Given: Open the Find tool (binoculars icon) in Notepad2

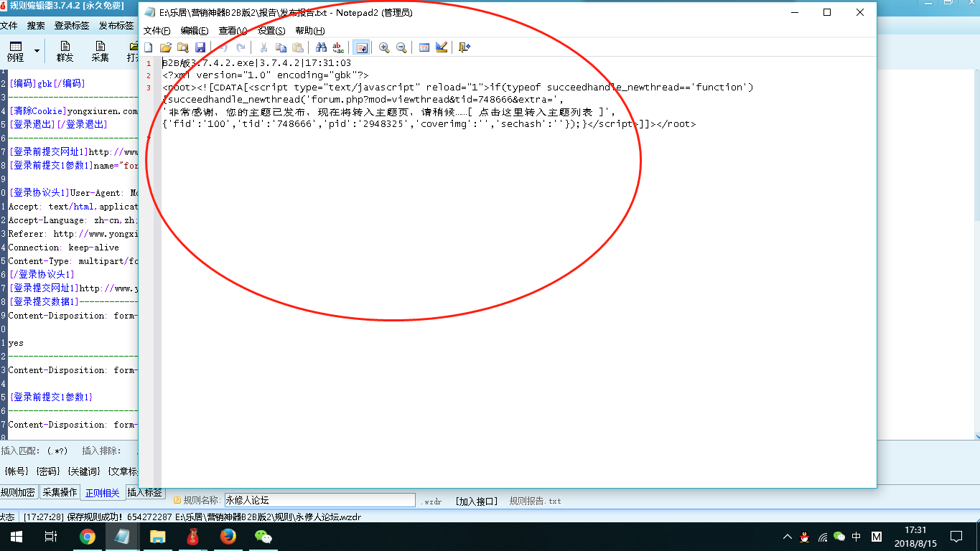Looking at the screenshot, I should click(319, 47).
